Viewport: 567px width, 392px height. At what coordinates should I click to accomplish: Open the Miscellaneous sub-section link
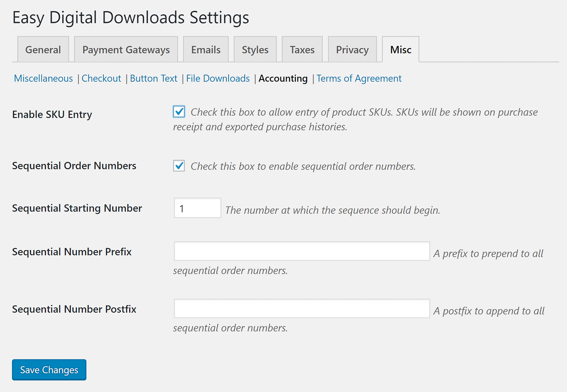43,78
